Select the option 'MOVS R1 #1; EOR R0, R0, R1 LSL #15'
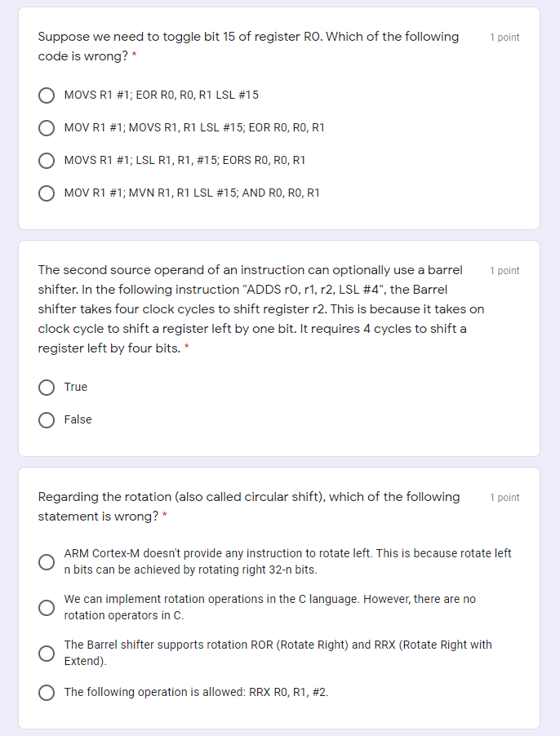The image size is (560, 736). (x=47, y=95)
